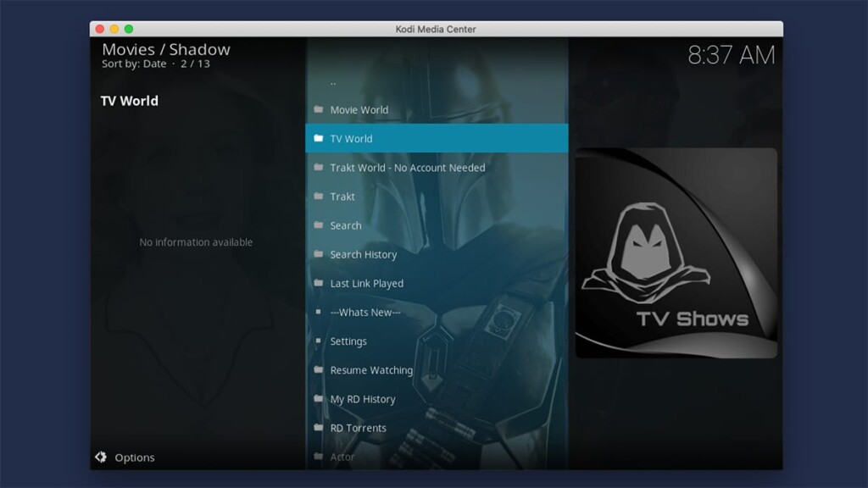Close the Kodi window with red button
This screenshot has height=488, width=868.
(x=100, y=29)
